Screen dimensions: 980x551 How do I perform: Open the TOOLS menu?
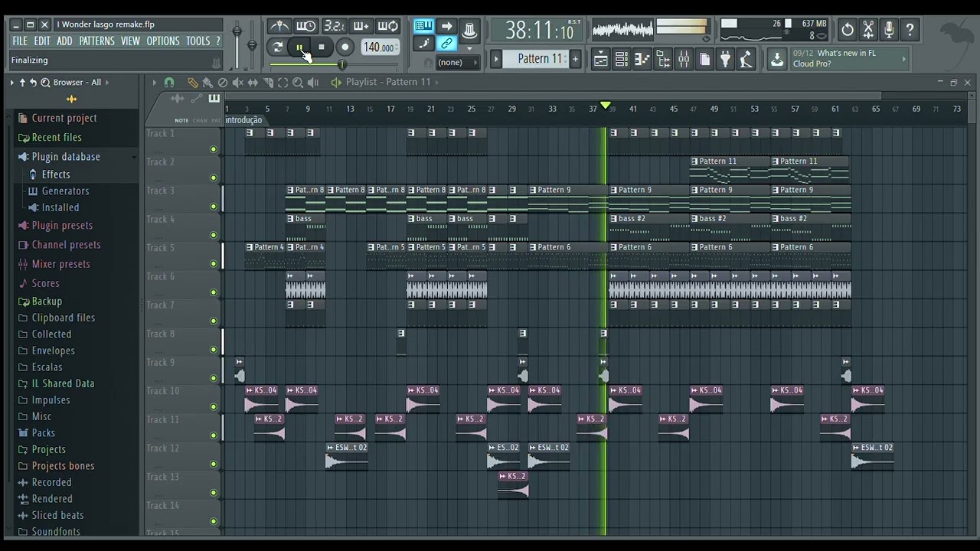(x=198, y=41)
